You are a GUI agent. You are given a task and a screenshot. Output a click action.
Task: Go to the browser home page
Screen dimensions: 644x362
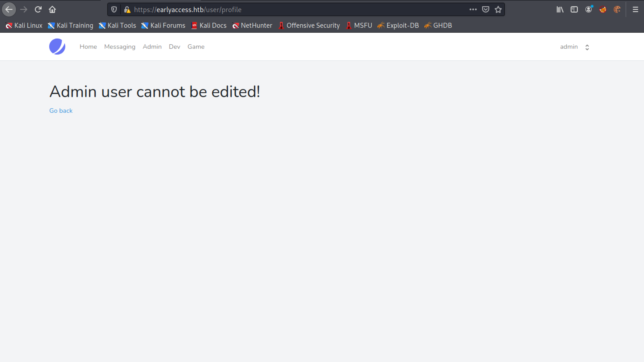pyautogui.click(x=52, y=9)
